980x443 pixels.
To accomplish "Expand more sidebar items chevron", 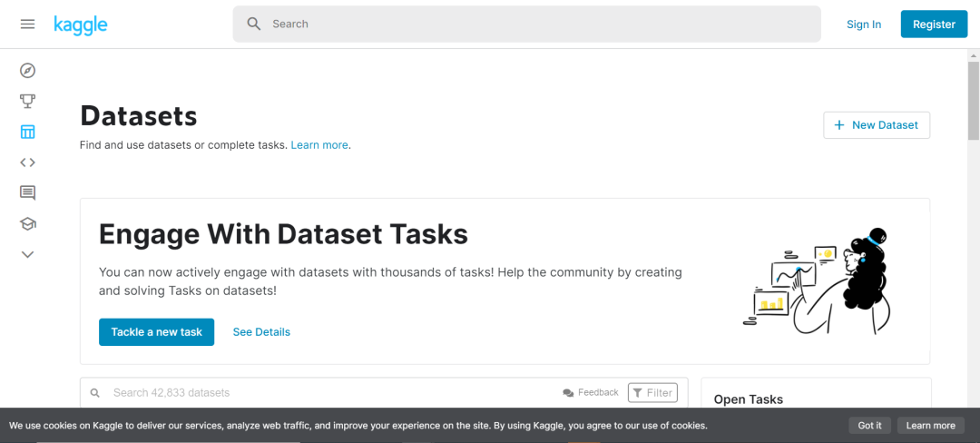I will (27, 254).
